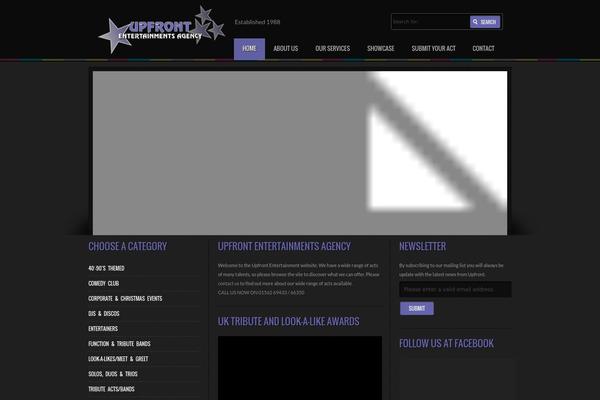Open Corporate & Christmas Events category
Screen dimensions: 600x400
pyautogui.click(x=125, y=299)
